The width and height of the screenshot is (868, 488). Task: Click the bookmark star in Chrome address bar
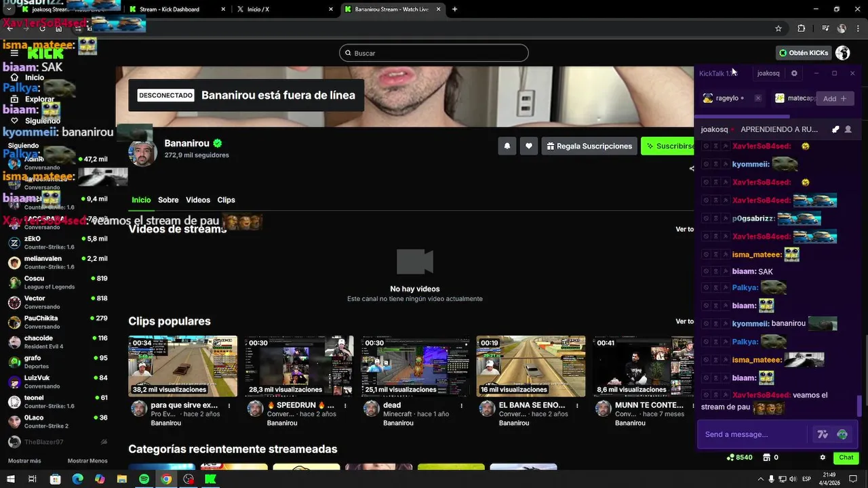[778, 28]
